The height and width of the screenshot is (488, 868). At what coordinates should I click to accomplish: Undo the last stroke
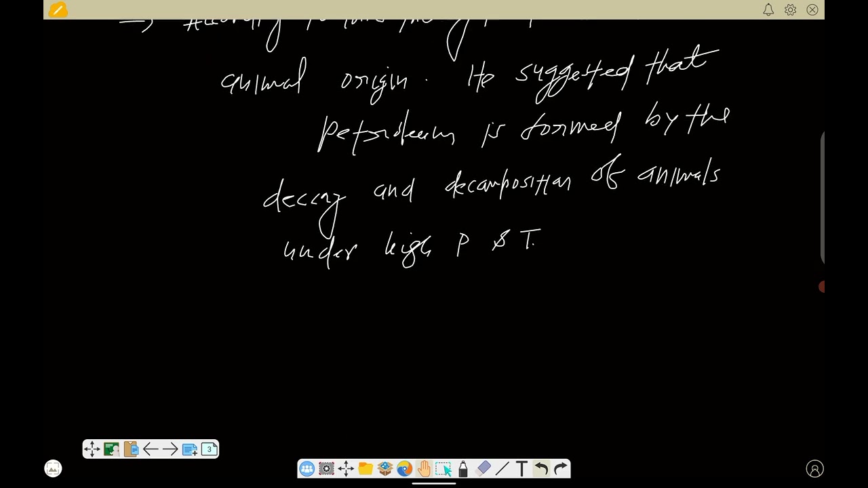(x=541, y=468)
